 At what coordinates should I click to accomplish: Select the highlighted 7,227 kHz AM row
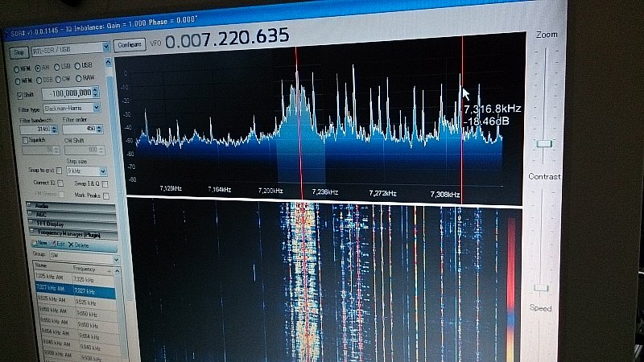point(76,290)
